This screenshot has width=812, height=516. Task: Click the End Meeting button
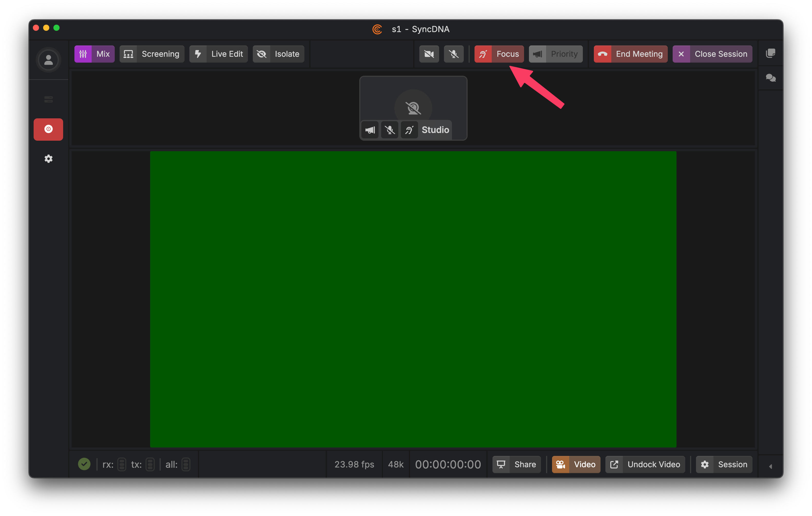(630, 54)
